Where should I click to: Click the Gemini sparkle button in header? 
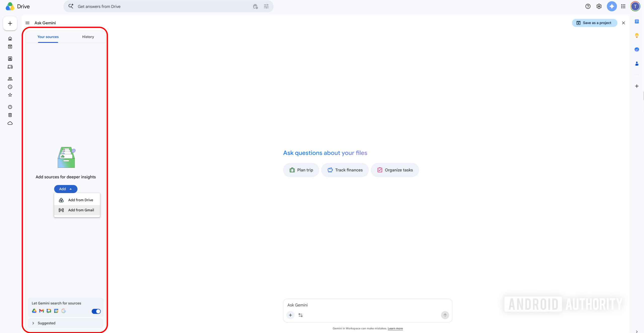click(x=612, y=7)
